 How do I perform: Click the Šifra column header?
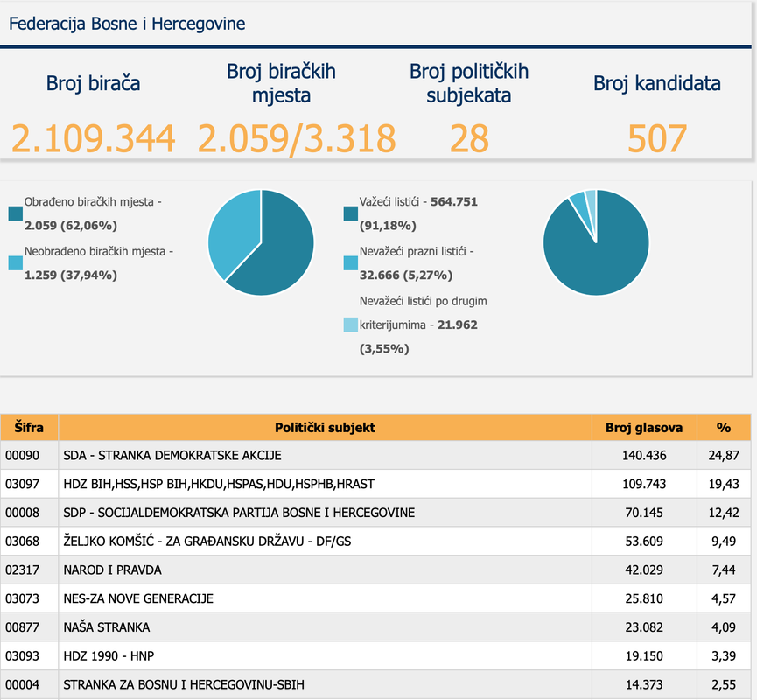(29, 427)
